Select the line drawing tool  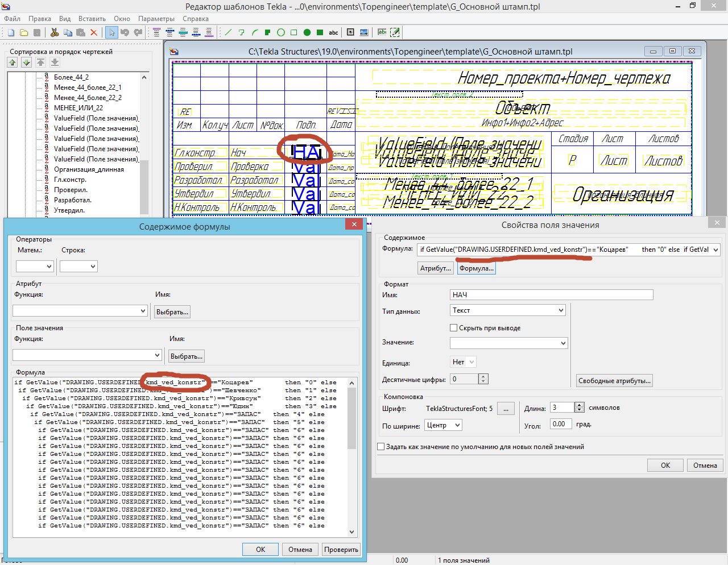(x=229, y=32)
